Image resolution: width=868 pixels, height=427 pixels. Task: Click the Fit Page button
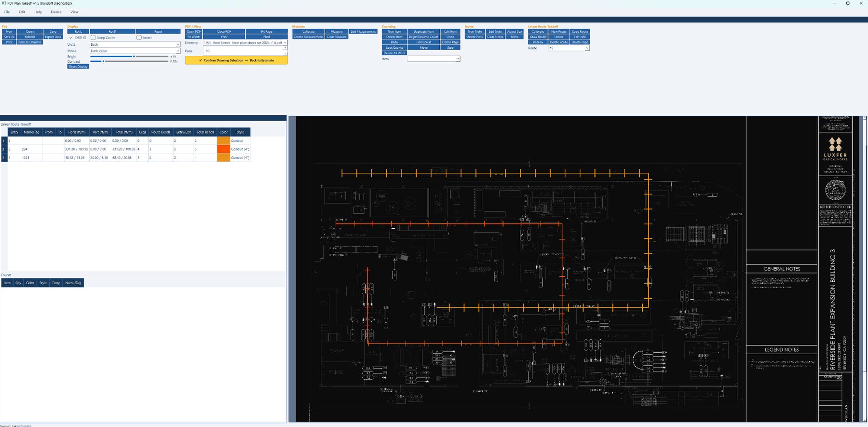point(267,31)
